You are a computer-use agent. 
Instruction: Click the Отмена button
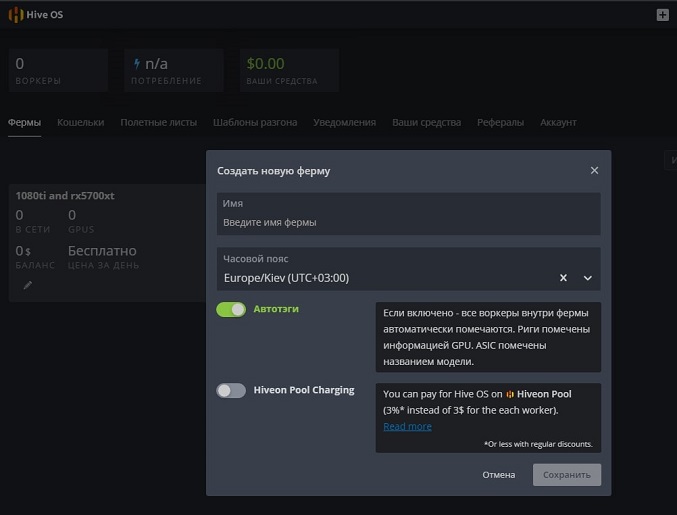(x=498, y=475)
